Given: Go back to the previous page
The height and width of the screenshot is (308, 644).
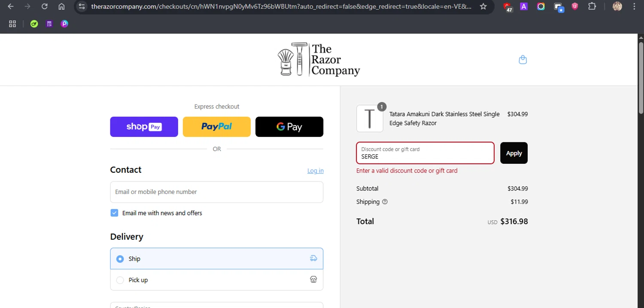Looking at the screenshot, I should (x=11, y=6).
